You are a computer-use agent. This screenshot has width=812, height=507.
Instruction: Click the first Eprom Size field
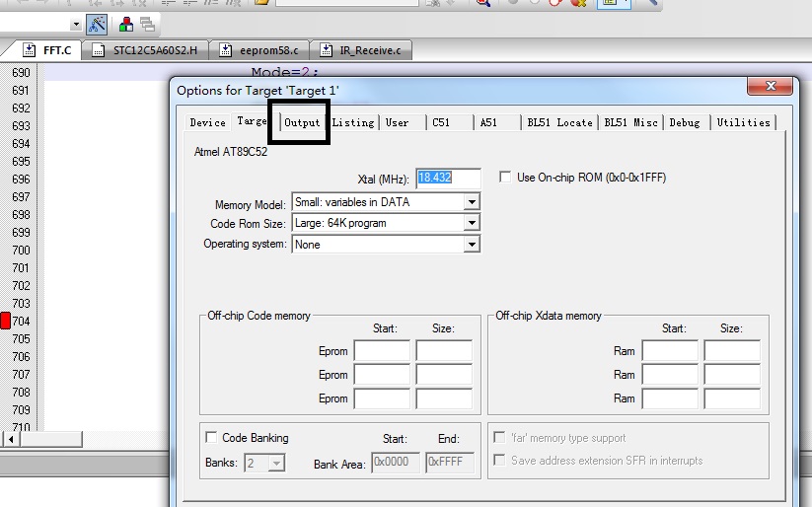tap(444, 350)
